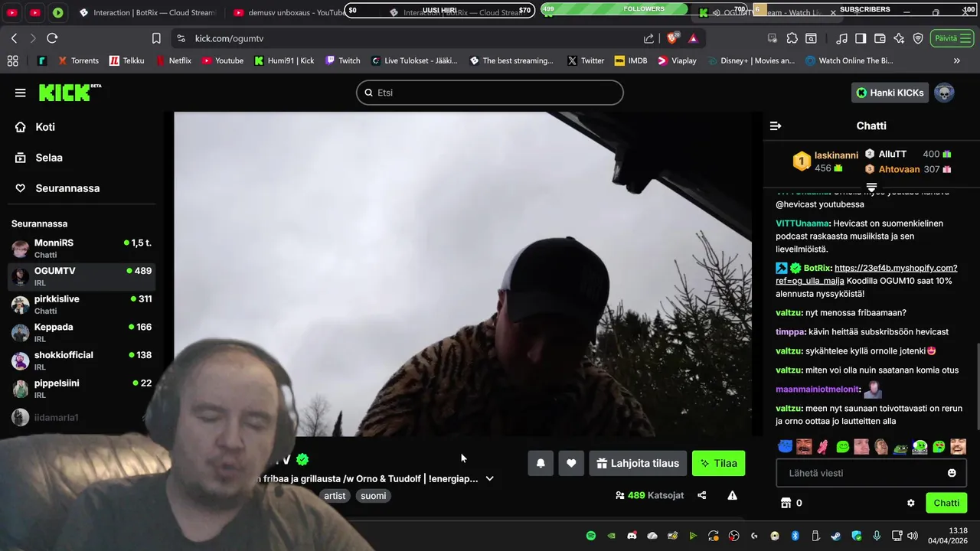980x551 pixels.
Task: Focus the Etsi search field
Action: 490,93
